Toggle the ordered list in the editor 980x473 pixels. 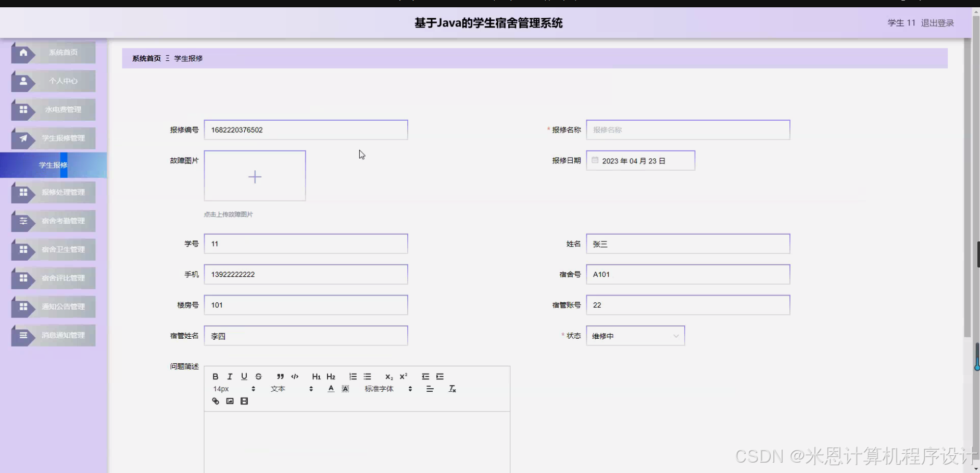(x=353, y=376)
